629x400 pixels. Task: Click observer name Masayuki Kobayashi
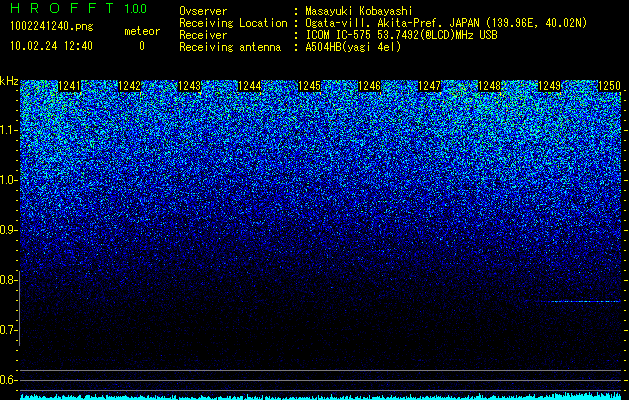(x=359, y=11)
